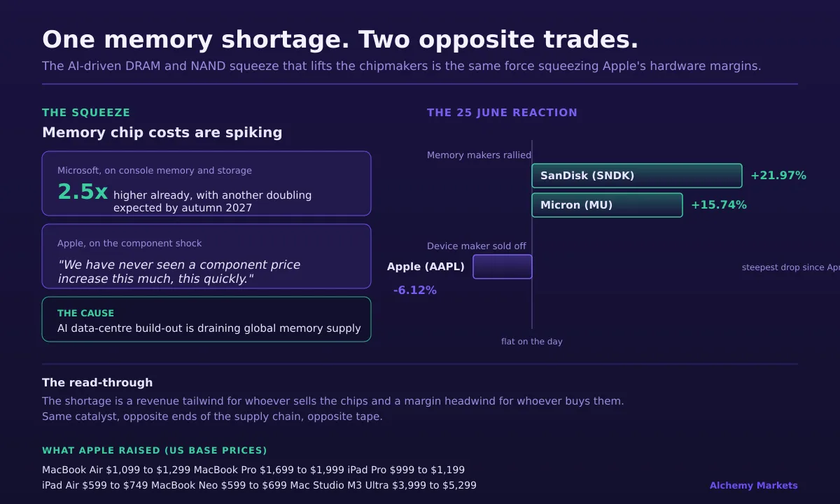
Task: Click 'The read-through' heading
Action: (x=97, y=383)
